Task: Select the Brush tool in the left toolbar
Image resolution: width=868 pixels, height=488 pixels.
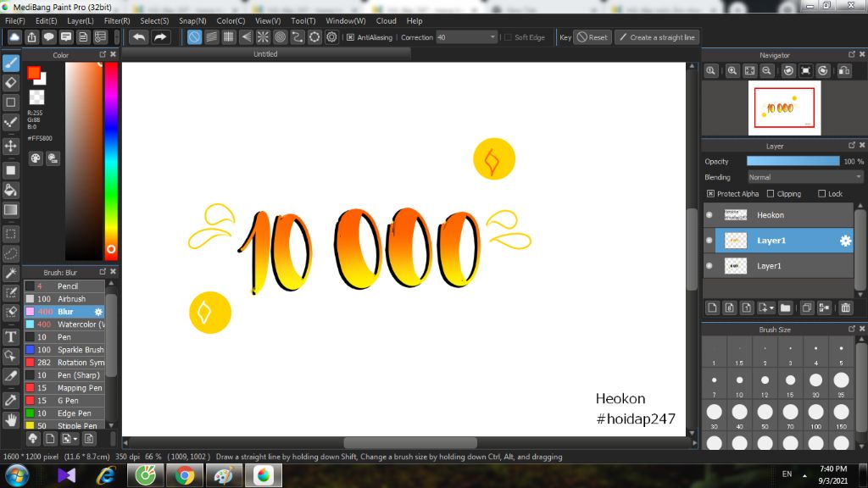Action: tap(10, 63)
